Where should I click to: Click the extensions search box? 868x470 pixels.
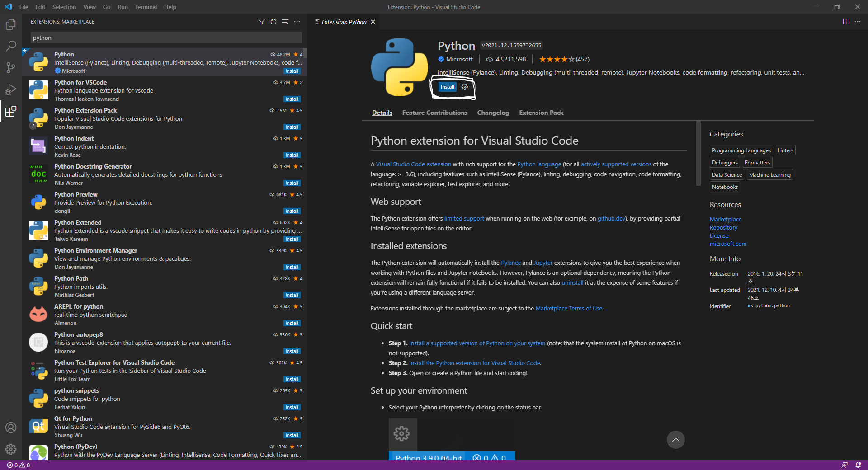[x=166, y=38]
